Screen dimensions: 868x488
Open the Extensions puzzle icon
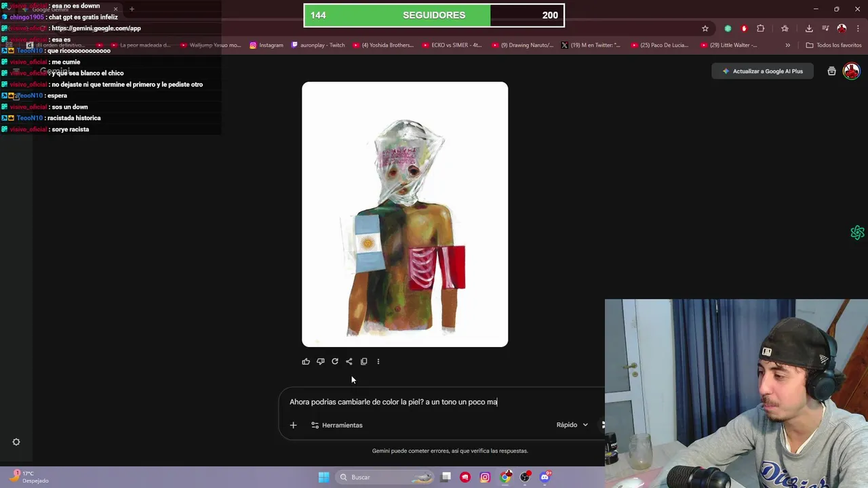[760, 28]
